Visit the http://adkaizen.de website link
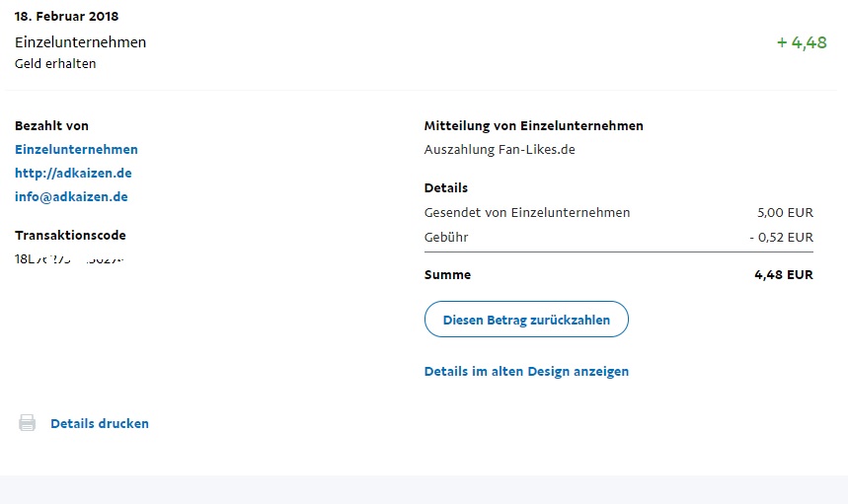This screenshot has height=504, width=848. coord(73,174)
